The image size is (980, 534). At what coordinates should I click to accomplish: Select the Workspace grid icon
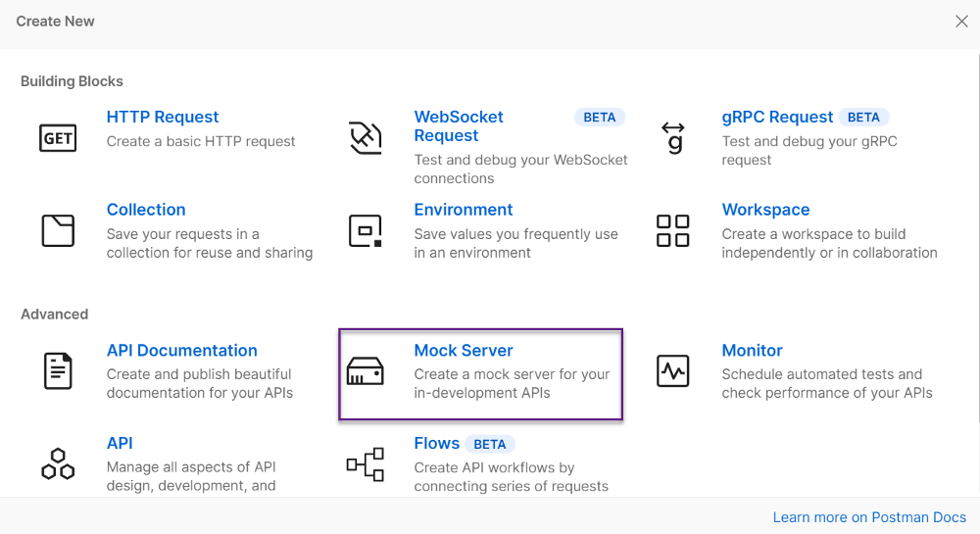pos(673,231)
